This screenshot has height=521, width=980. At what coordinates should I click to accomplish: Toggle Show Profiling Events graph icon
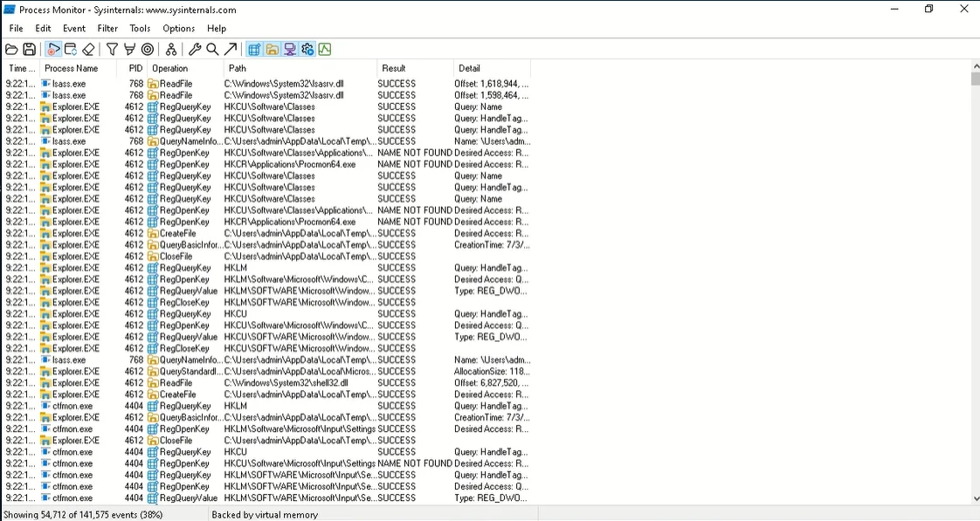point(324,50)
